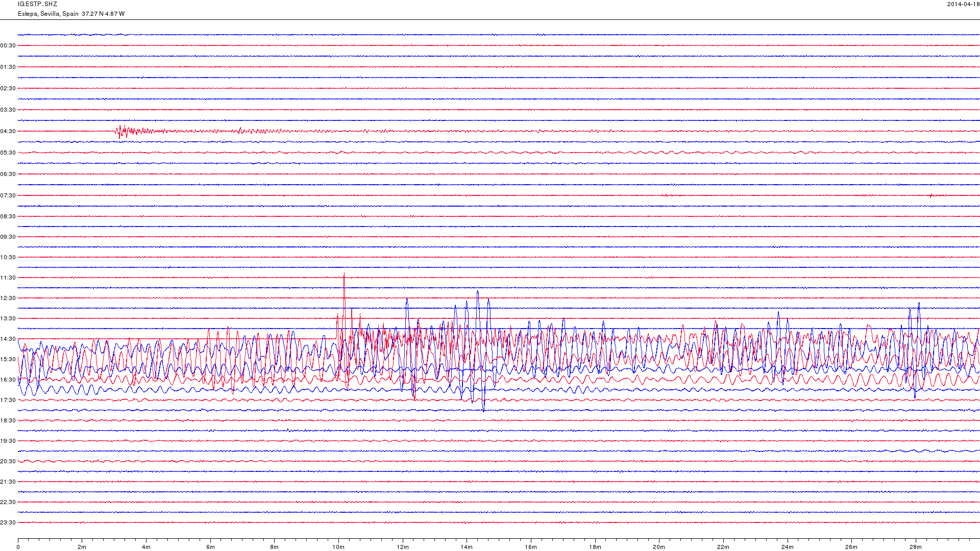Click the location text Estepa, Sevilla, Spain
The image size is (980, 551).
point(48,14)
